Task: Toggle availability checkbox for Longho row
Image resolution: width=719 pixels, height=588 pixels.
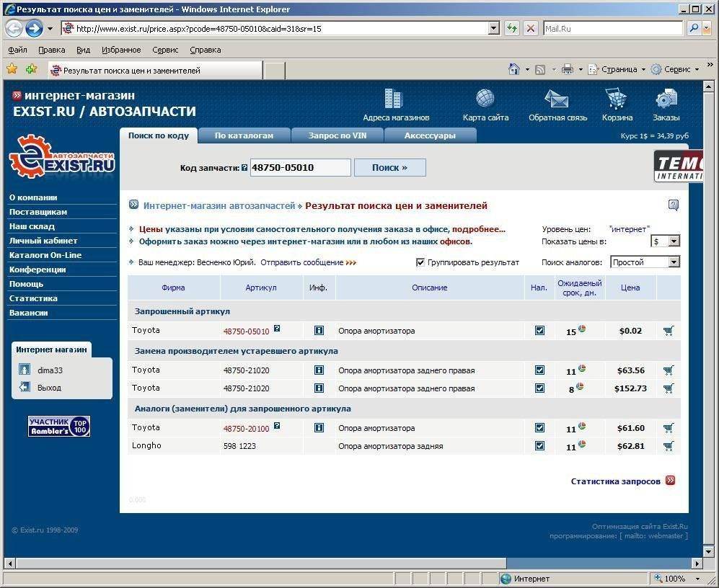Action: click(x=539, y=446)
